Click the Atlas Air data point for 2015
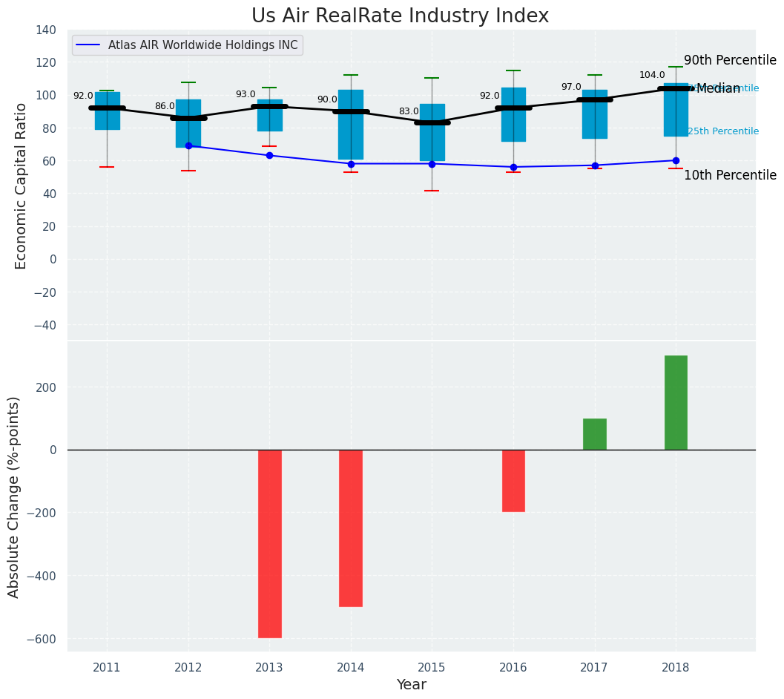The image size is (784, 699). pyautogui.click(x=432, y=164)
